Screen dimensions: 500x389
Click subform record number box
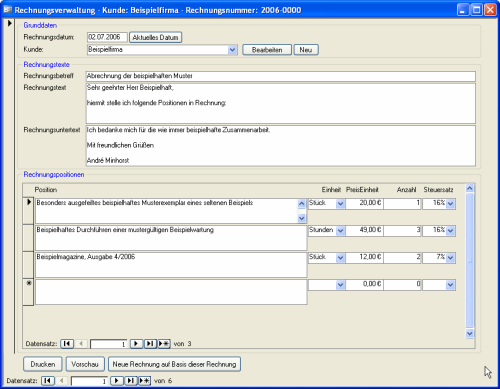(x=109, y=344)
